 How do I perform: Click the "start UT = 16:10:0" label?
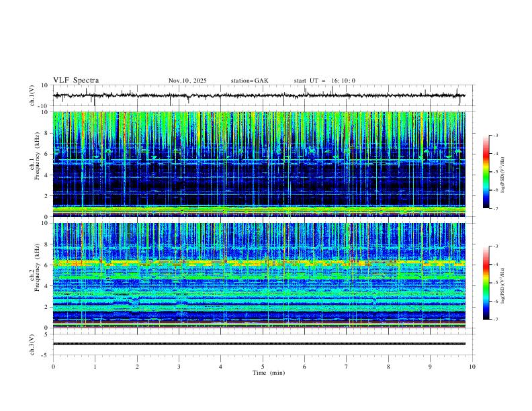point(324,81)
